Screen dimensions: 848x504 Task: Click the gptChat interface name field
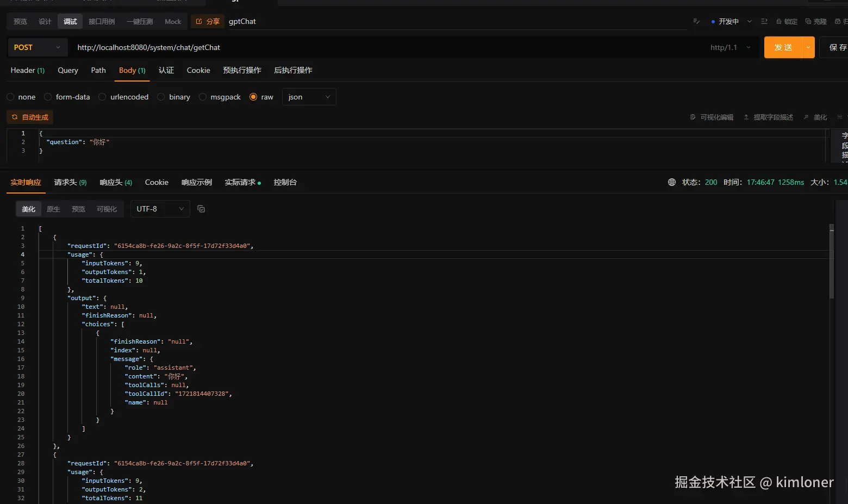[x=457, y=21]
